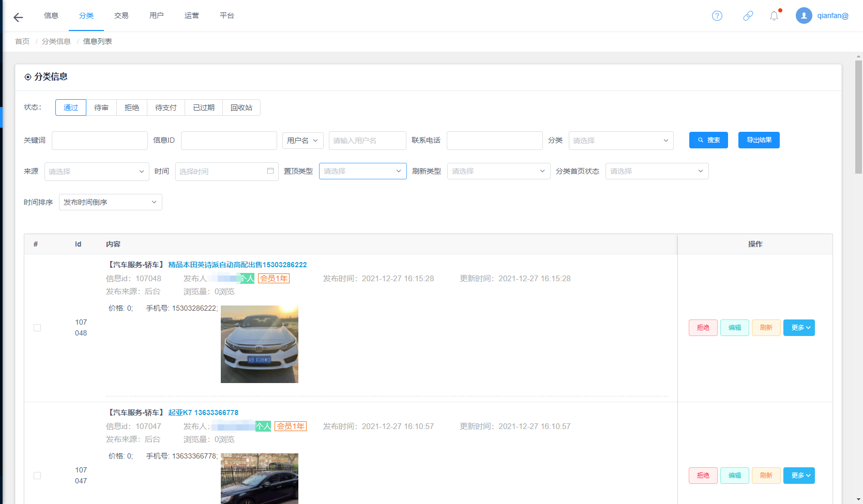Select the 待审 status filter
Image resolution: width=863 pixels, height=504 pixels.
[101, 108]
